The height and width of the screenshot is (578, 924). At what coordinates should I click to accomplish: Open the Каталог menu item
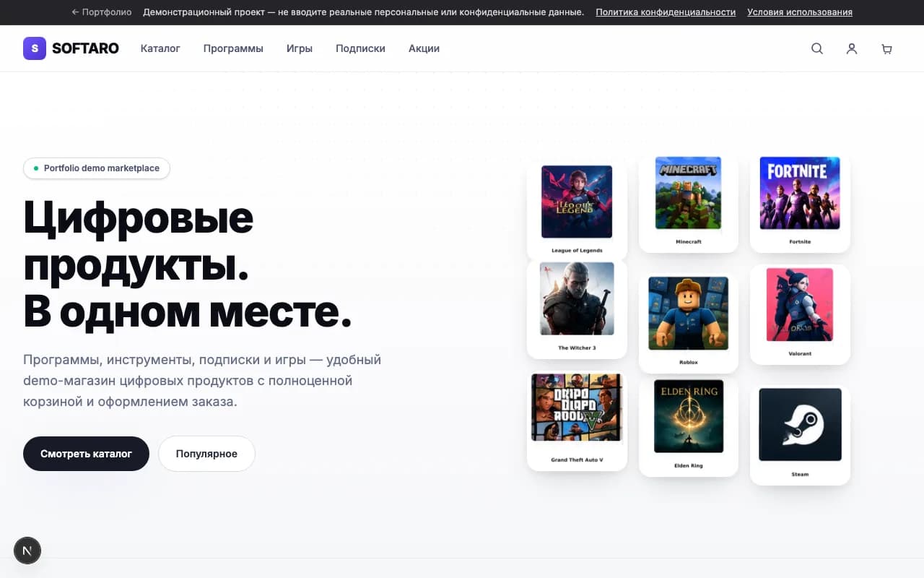(x=160, y=48)
